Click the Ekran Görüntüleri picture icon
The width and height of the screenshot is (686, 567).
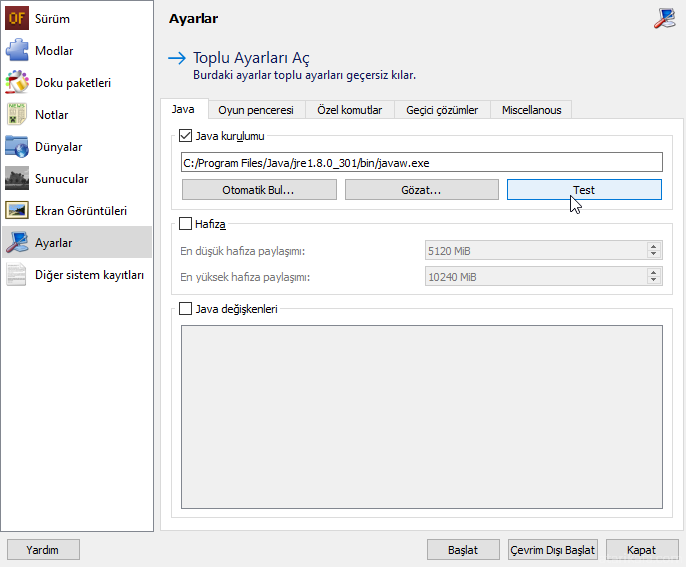tap(17, 210)
